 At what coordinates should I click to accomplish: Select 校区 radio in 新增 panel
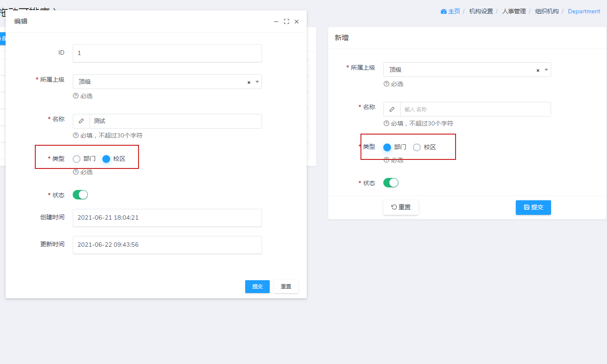coord(417,147)
